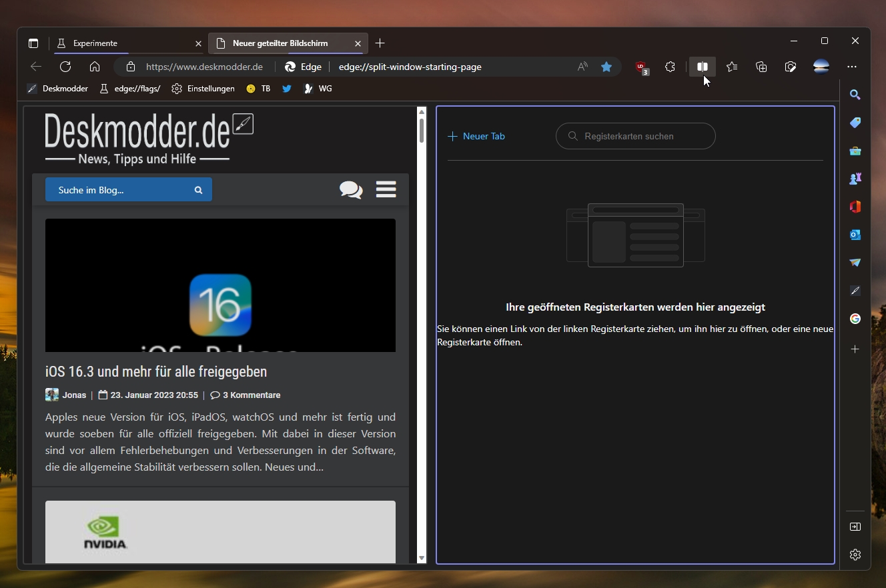This screenshot has height=588, width=886.
Task: Open sidebar Drop paper plane icon
Action: click(855, 263)
